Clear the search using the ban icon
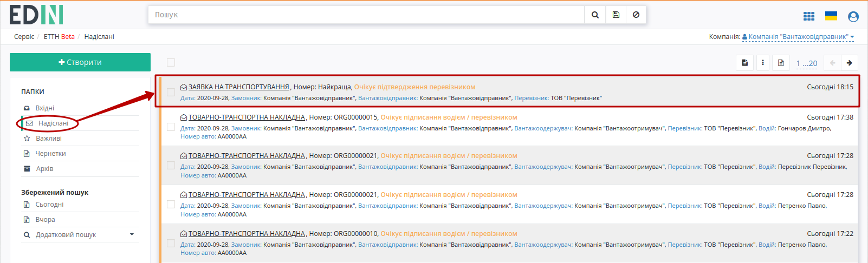868x263 pixels. pyautogui.click(x=636, y=15)
